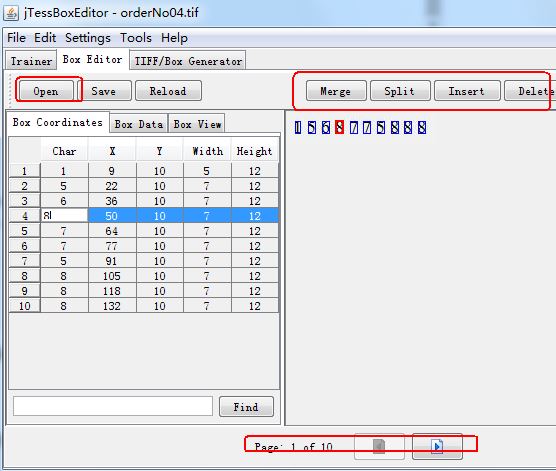Click the Width column header
Viewport: 556px width, 471px height.
(207, 151)
